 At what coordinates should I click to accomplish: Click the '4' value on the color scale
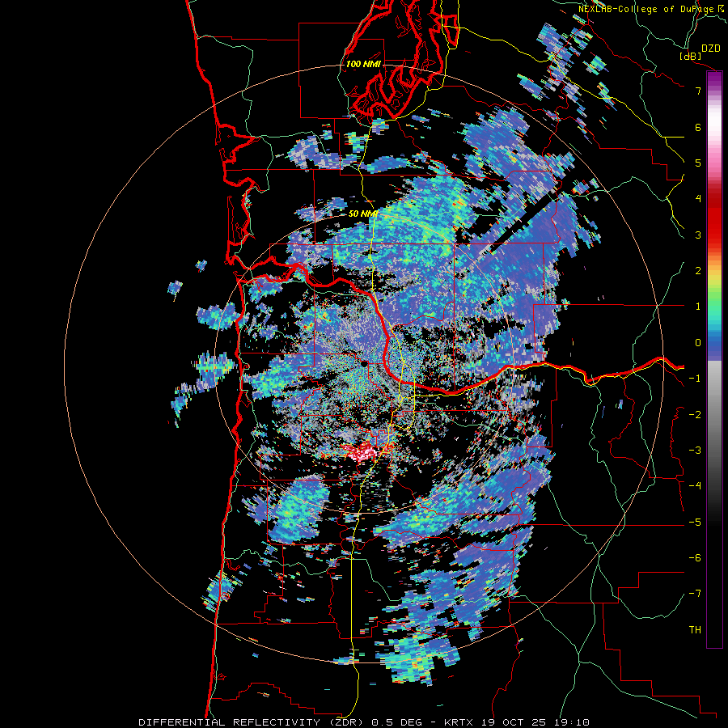698,199
